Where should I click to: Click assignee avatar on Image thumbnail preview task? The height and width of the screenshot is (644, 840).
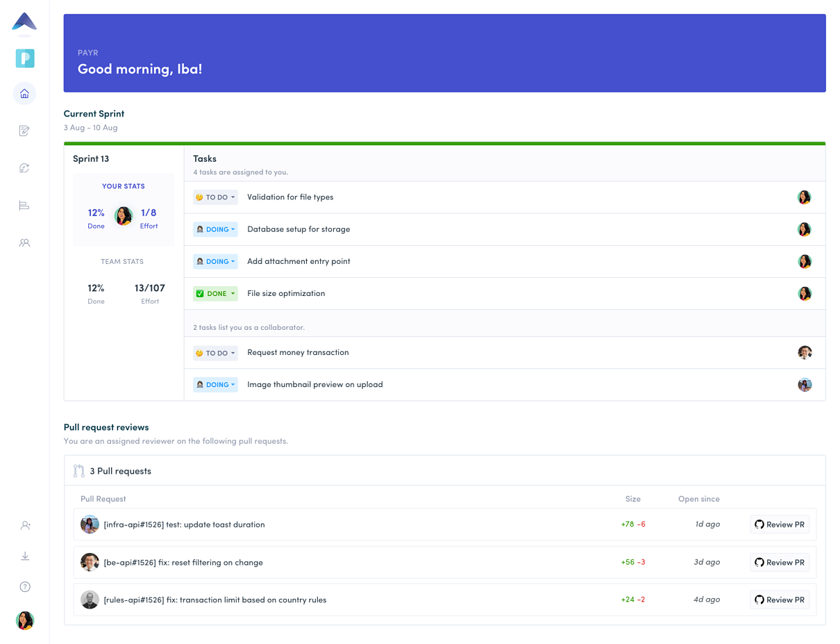click(805, 385)
